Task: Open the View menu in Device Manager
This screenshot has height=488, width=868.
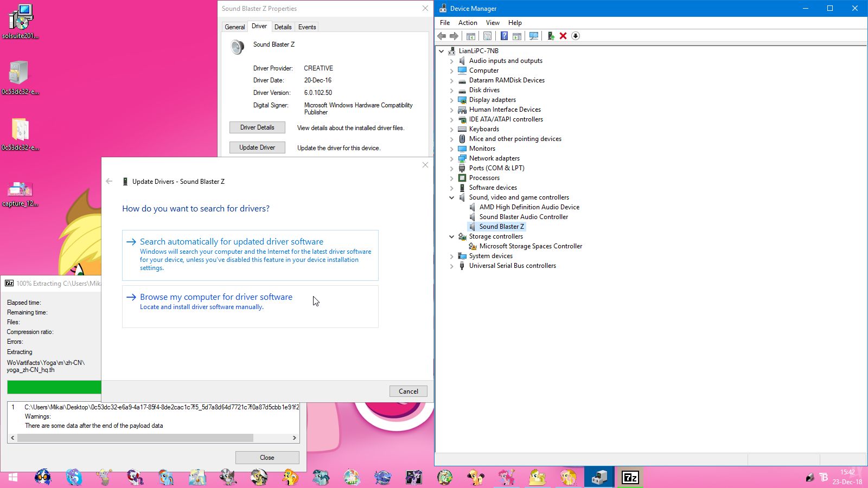Action: click(x=493, y=23)
